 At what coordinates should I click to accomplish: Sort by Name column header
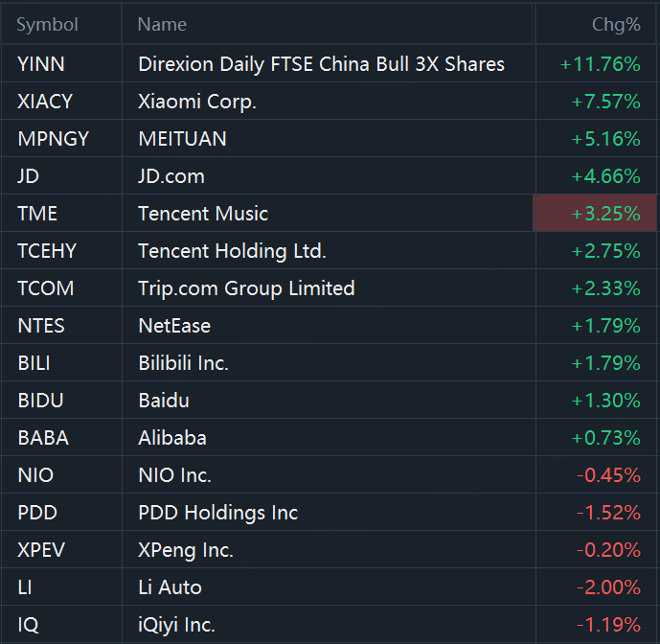click(x=162, y=25)
